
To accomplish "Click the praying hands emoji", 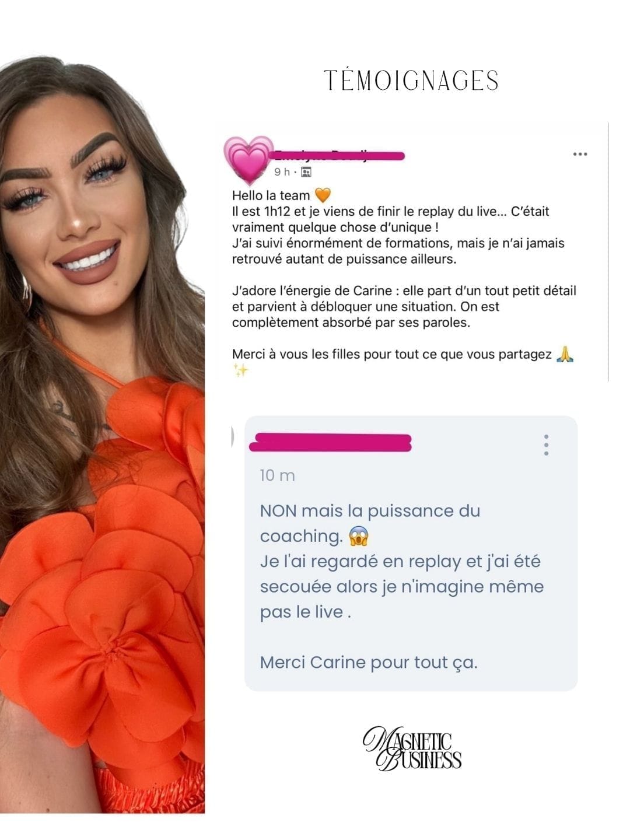I will (x=565, y=353).
